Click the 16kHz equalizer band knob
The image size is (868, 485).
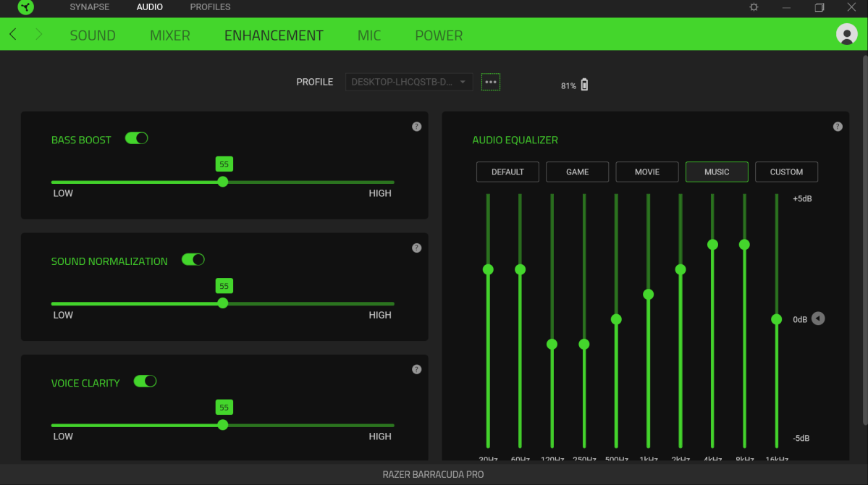coord(777,319)
